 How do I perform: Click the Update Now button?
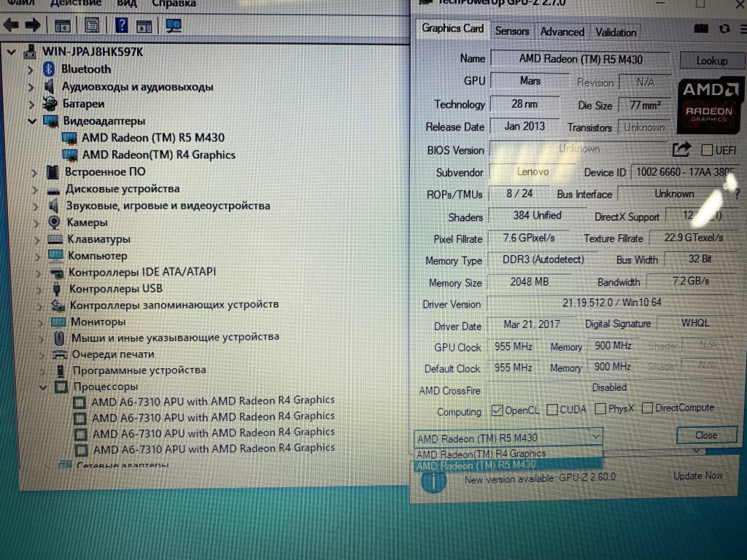[698, 475]
